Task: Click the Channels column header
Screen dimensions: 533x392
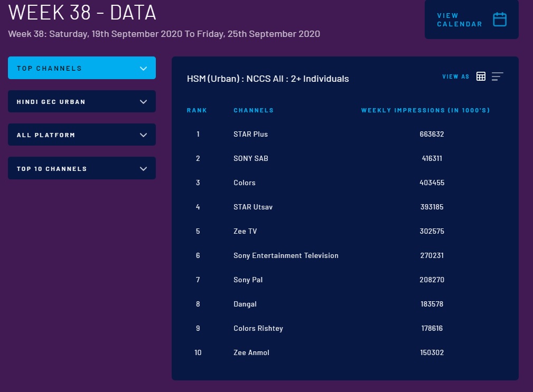Action: click(x=254, y=110)
